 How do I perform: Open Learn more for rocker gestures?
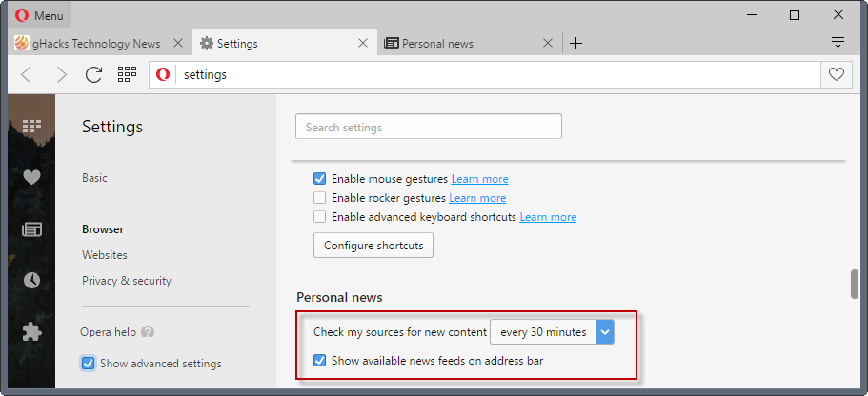(477, 198)
